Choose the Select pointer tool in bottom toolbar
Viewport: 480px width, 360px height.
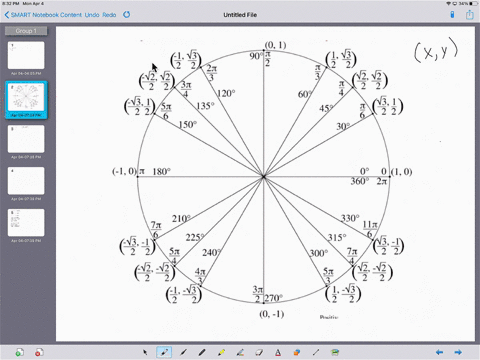point(145,352)
